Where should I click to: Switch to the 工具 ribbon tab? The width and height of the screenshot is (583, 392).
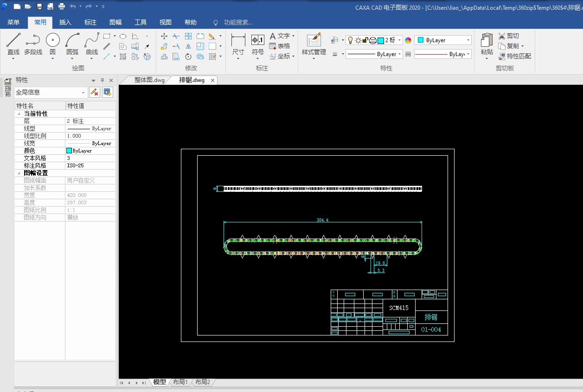[141, 22]
